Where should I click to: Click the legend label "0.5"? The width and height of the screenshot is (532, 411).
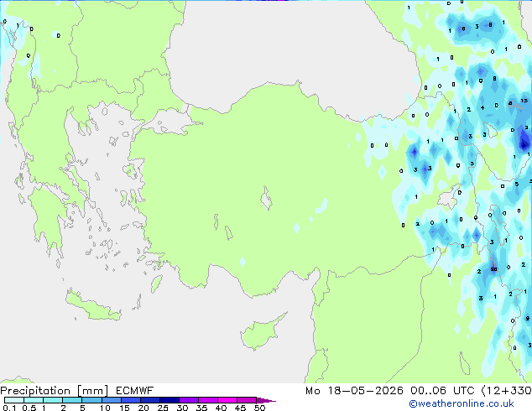point(29,408)
